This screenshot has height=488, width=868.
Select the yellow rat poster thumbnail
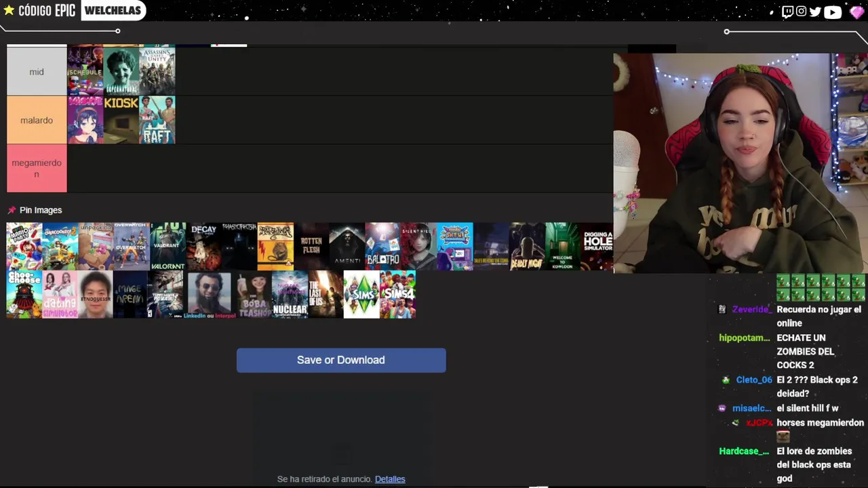pos(275,247)
